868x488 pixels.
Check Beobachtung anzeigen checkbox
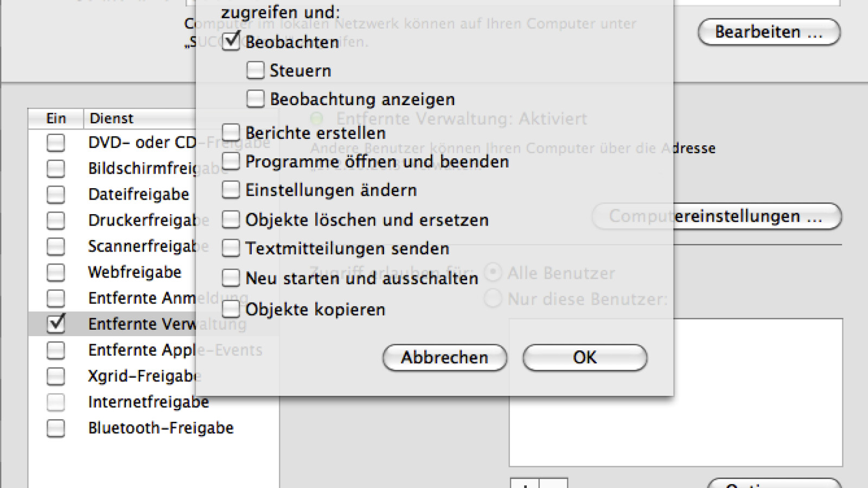(x=256, y=99)
